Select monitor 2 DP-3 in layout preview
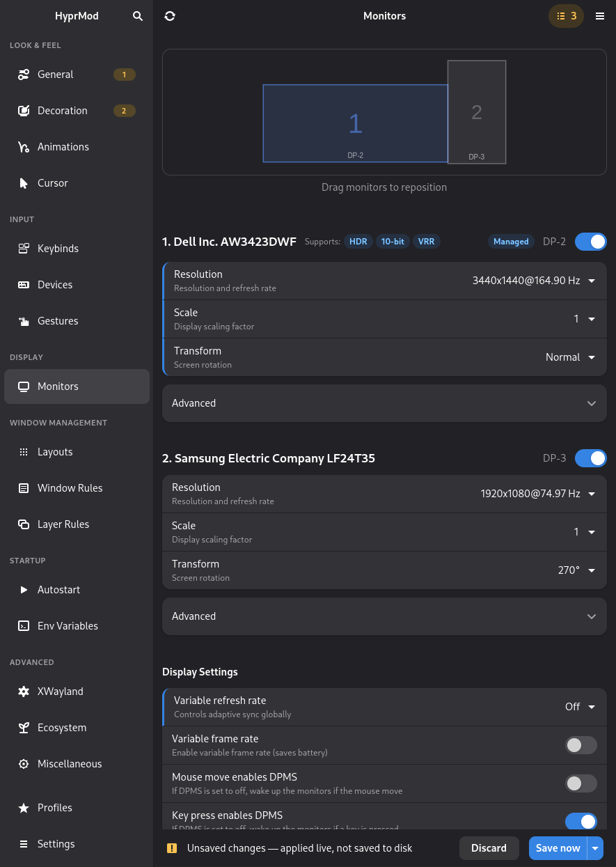 pyautogui.click(x=477, y=112)
